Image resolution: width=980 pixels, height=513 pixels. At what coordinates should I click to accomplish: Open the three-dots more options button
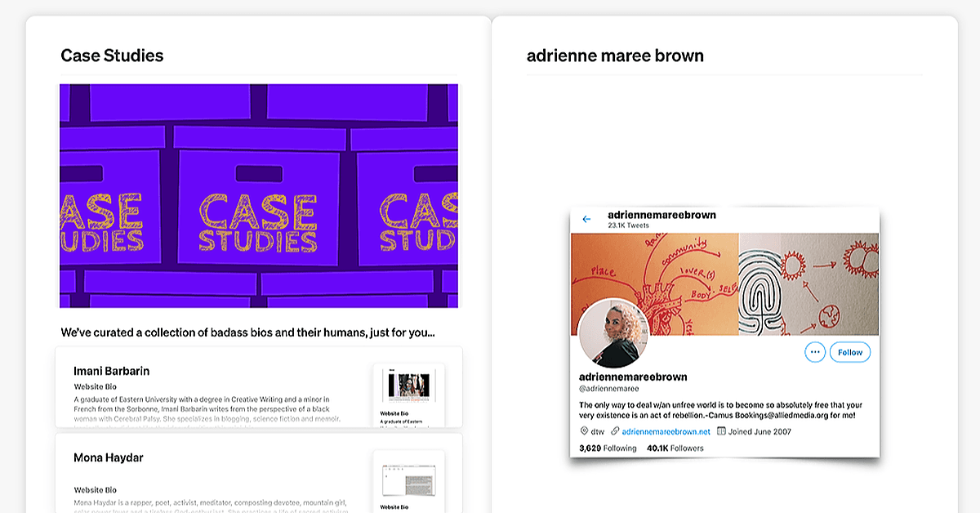(x=815, y=352)
